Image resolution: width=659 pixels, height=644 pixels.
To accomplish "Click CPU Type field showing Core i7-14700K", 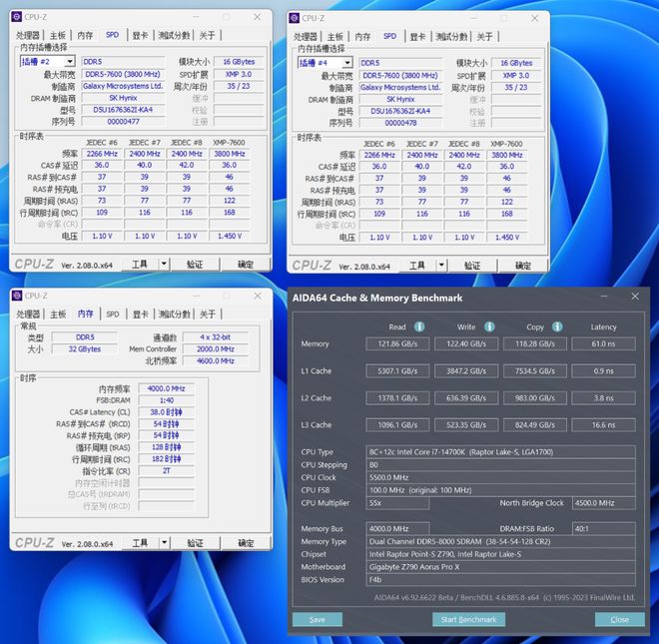I will tap(500, 452).
